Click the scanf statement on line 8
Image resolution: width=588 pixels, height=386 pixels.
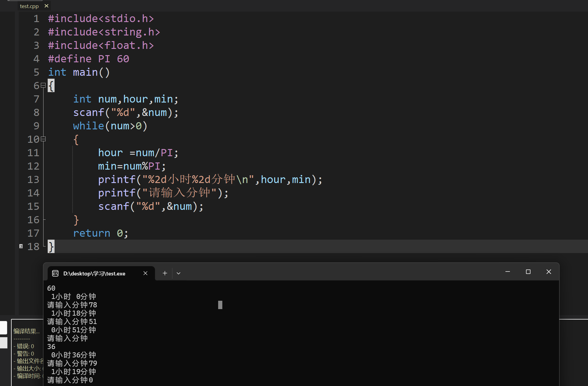tap(126, 112)
